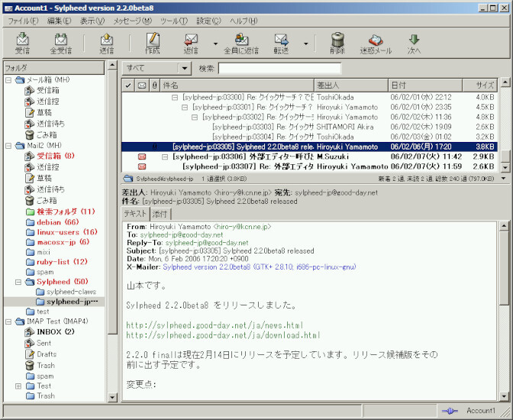The height and width of the screenshot is (420, 513).
Task: Toggle online/offline status icon in status bar
Action: pos(450,411)
